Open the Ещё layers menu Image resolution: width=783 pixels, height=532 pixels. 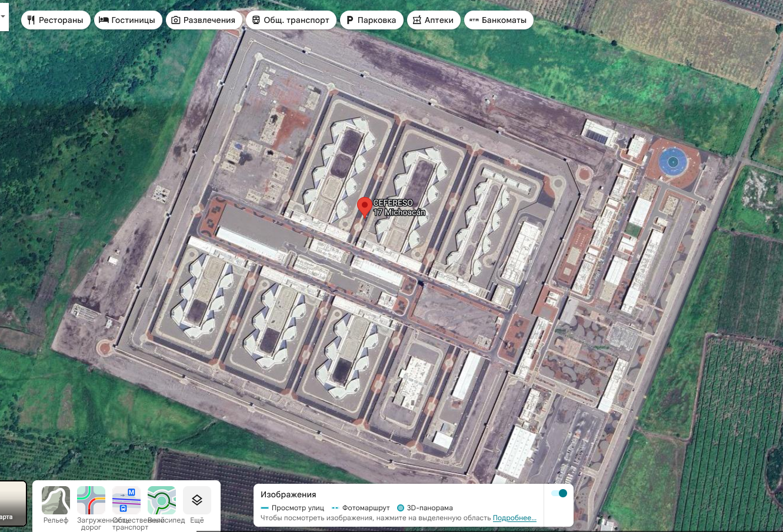(x=197, y=505)
